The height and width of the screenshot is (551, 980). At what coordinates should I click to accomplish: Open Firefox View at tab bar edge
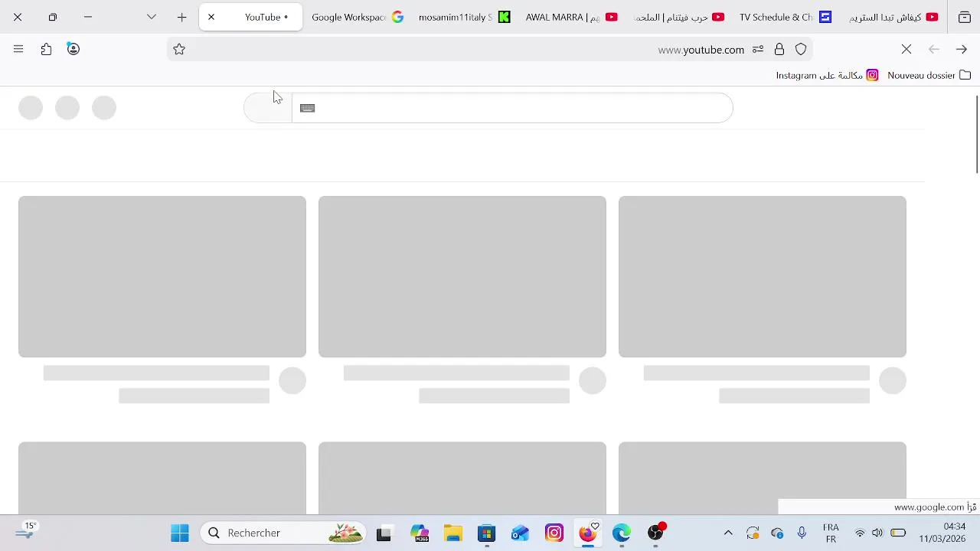(x=965, y=17)
